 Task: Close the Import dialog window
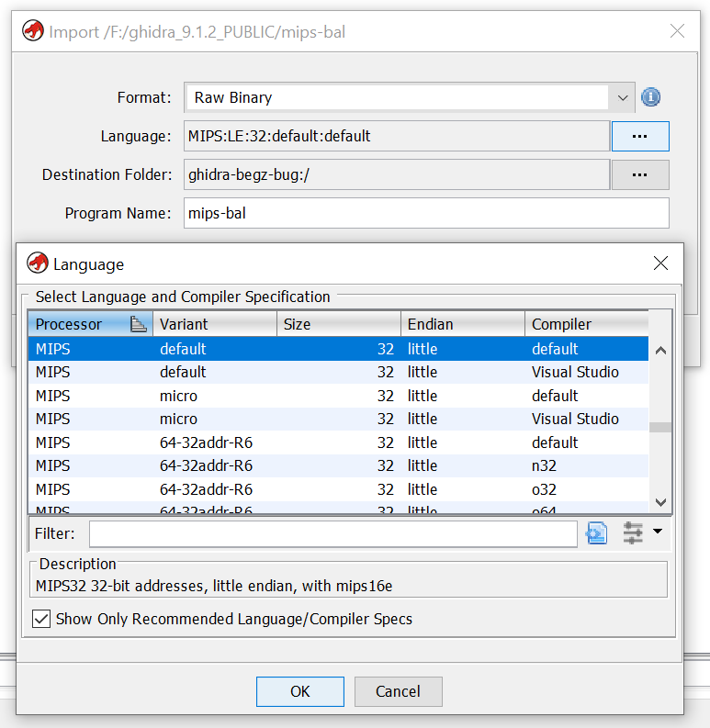pyautogui.click(x=677, y=31)
